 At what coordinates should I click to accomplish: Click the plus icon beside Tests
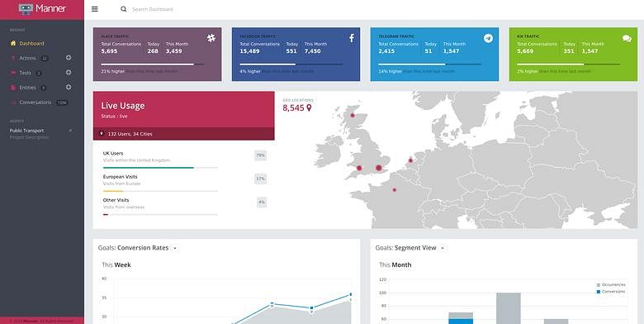[69, 73]
